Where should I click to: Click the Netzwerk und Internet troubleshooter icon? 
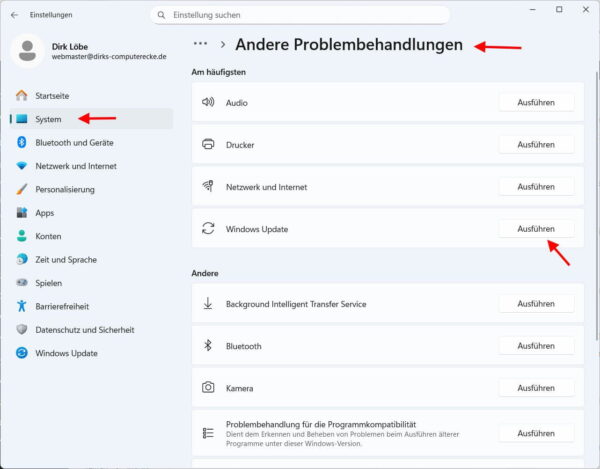coord(208,186)
